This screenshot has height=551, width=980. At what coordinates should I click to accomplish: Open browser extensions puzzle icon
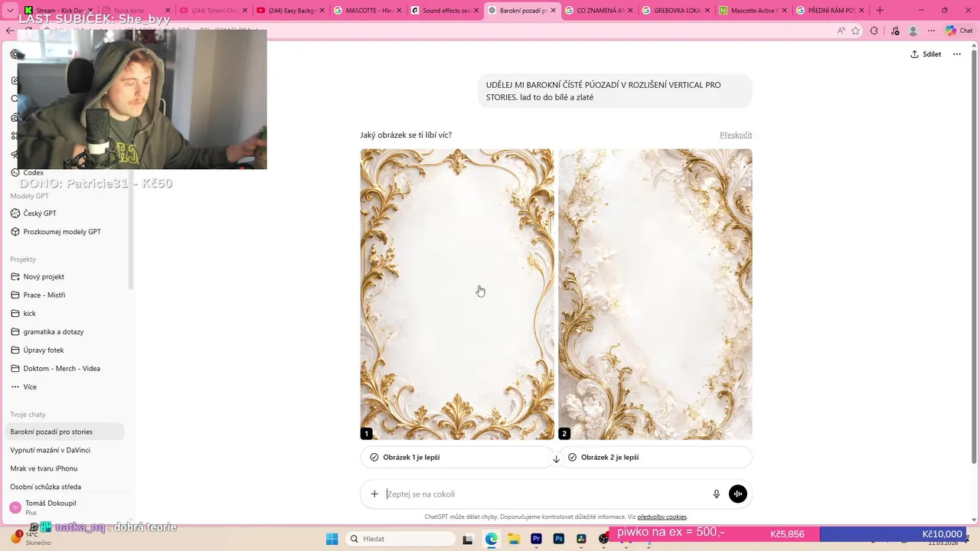tap(874, 31)
